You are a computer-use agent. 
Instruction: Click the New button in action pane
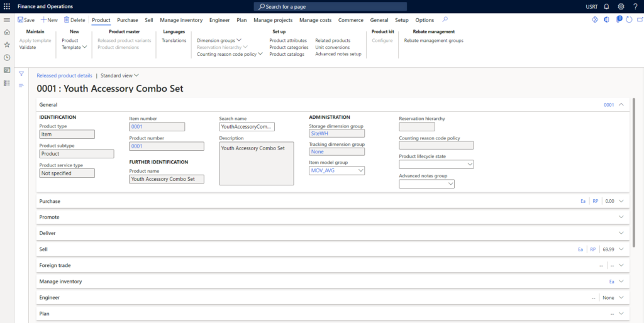tap(49, 19)
